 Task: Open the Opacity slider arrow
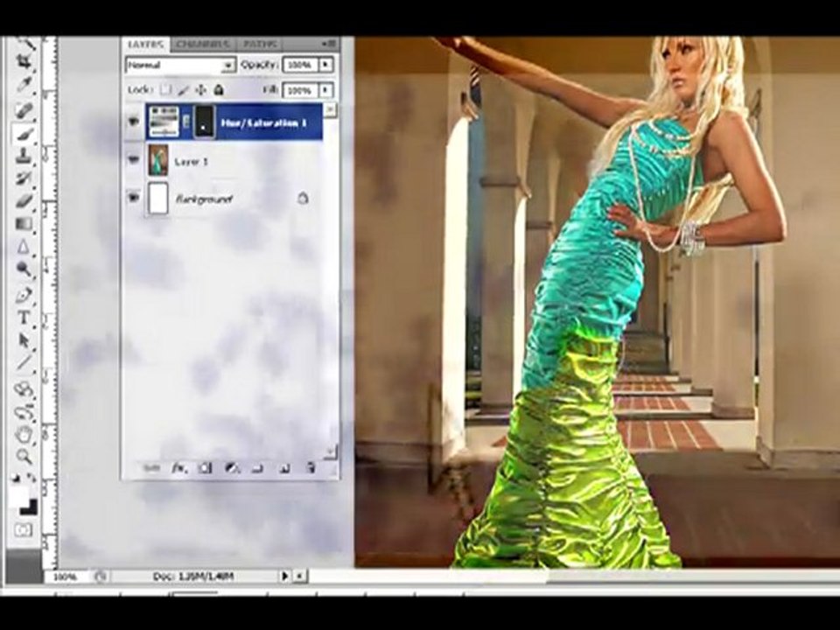tap(325, 65)
